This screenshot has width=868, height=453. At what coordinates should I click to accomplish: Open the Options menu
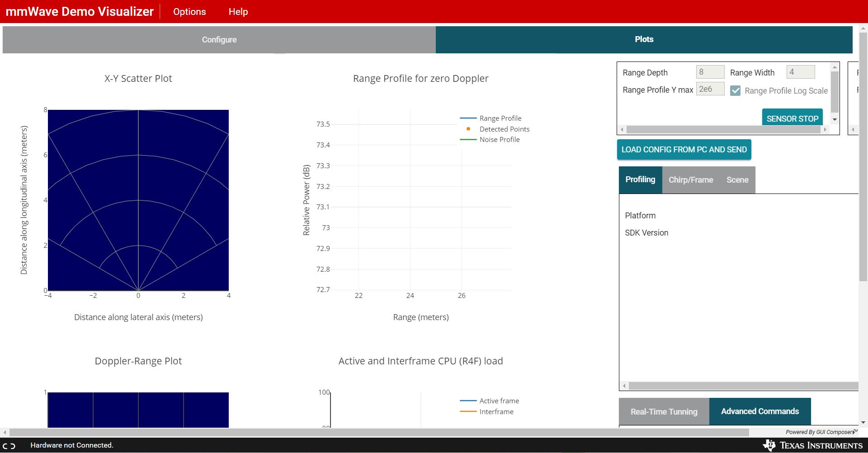point(189,12)
